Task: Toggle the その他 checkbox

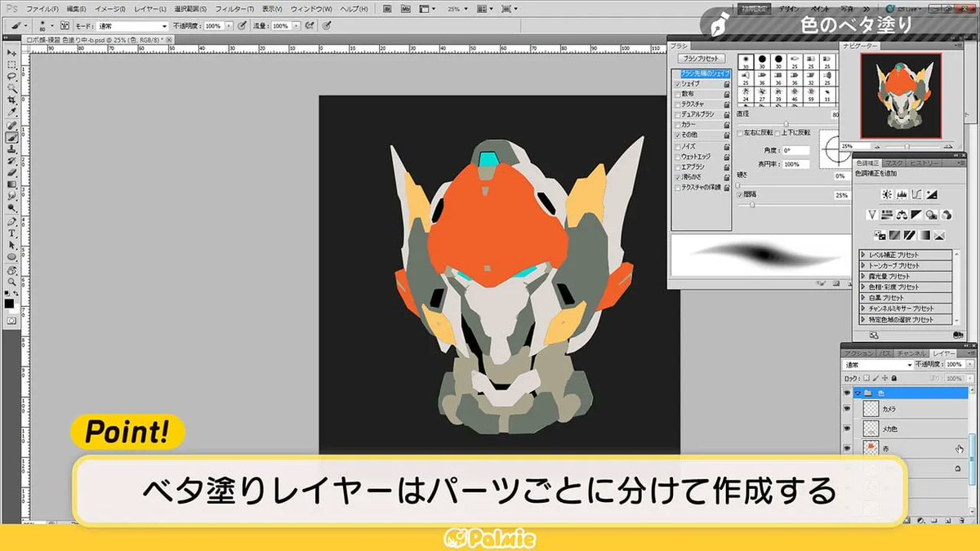Action: click(x=677, y=135)
